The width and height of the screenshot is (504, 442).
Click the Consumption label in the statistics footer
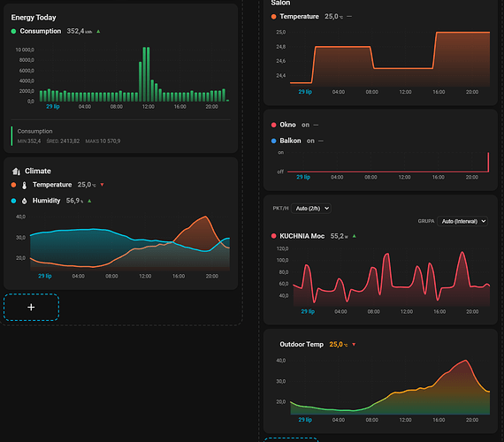click(34, 131)
